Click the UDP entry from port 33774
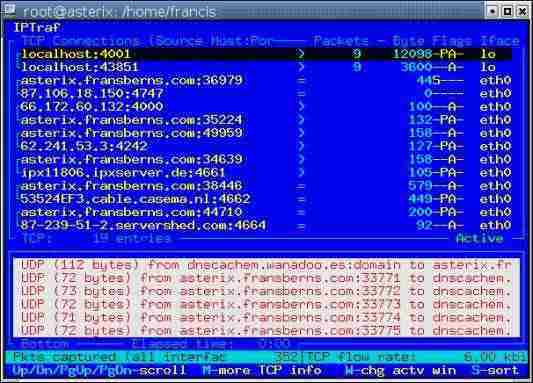 tap(266, 317)
